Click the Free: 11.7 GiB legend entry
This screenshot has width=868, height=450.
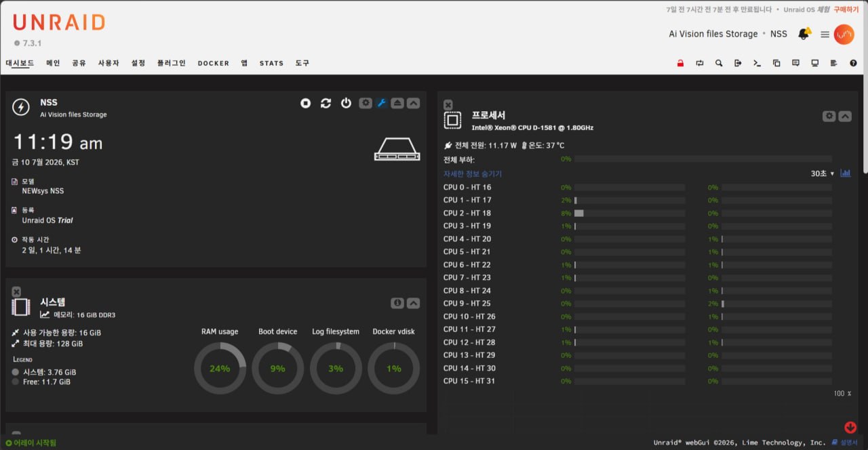click(47, 382)
